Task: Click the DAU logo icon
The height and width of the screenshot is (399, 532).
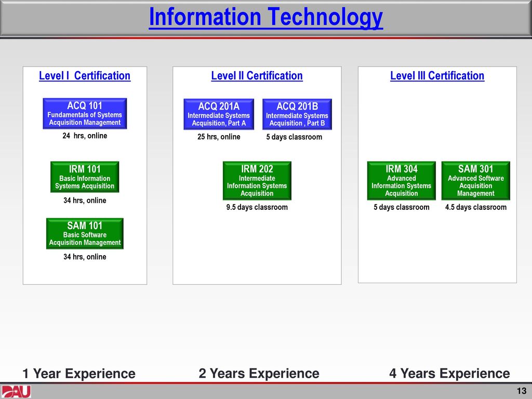Action: pyautogui.click(x=16, y=391)
